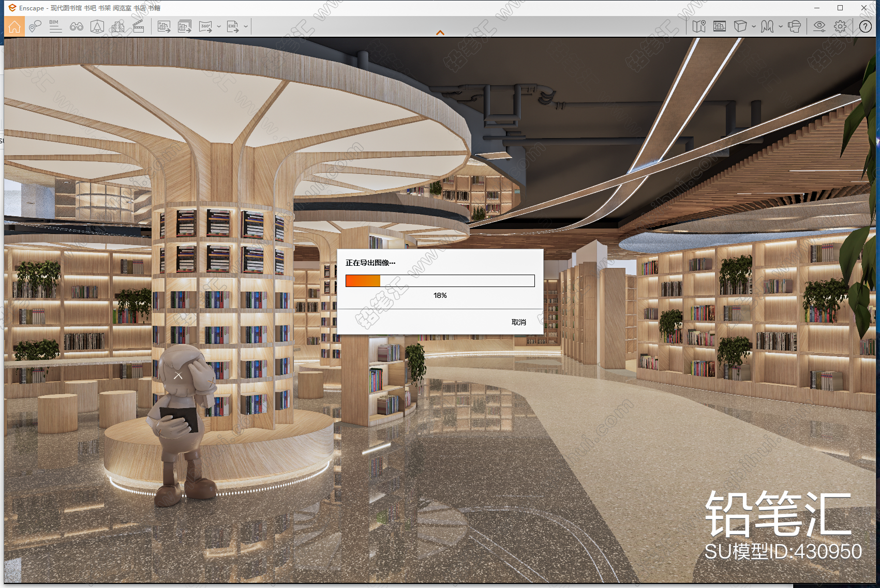Expand the EXE export dropdown arrow

pyautogui.click(x=246, y=26)
